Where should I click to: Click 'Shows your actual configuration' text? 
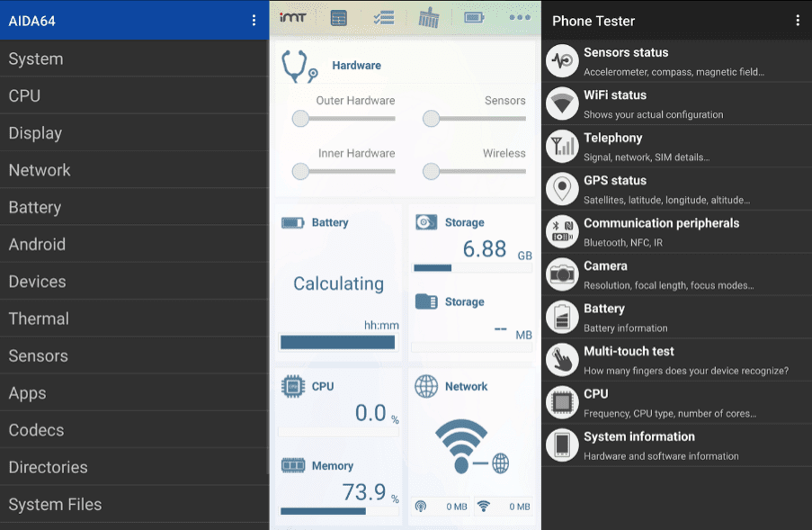[654, 114]
